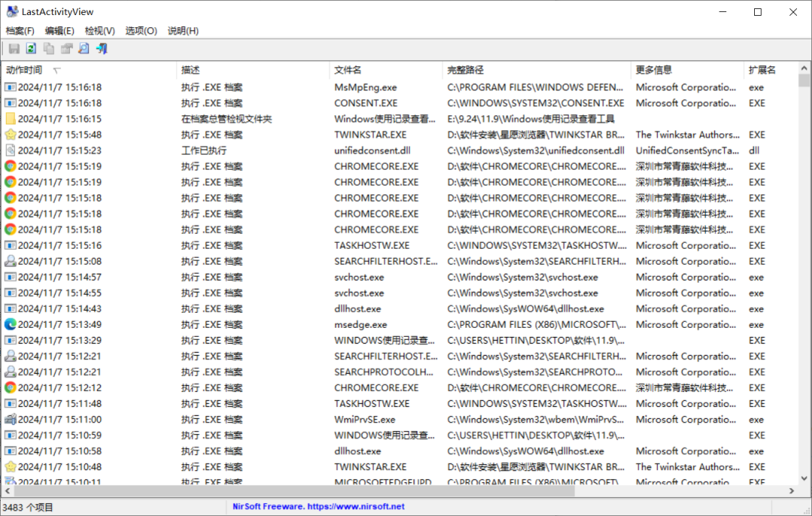
Task: Click the Chrome icon of 15:12:12 CHROMECORE row
Action: [x=11, y=387]
